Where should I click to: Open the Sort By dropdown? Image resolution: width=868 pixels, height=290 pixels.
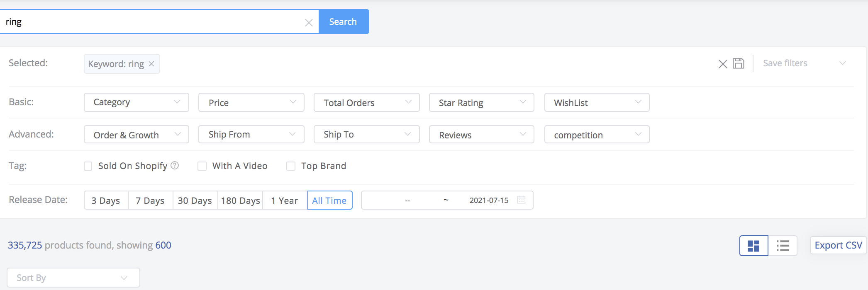(x=73, y=278)
